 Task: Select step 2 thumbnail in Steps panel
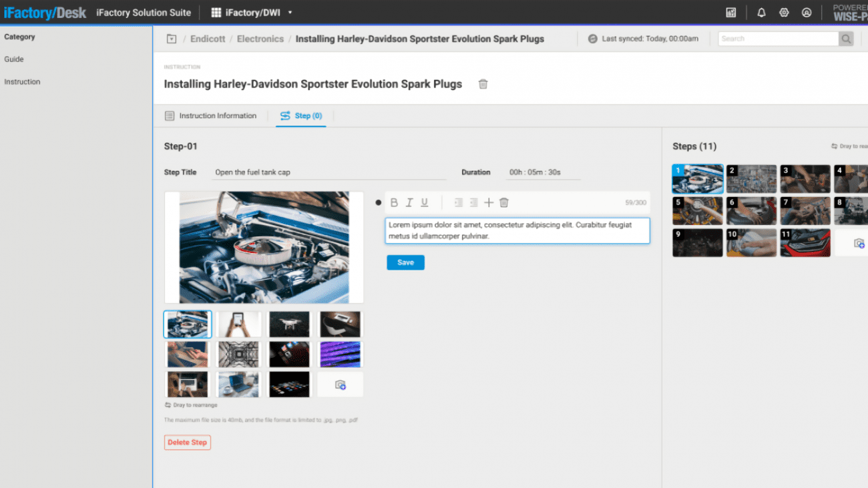[x=752, y=179]
